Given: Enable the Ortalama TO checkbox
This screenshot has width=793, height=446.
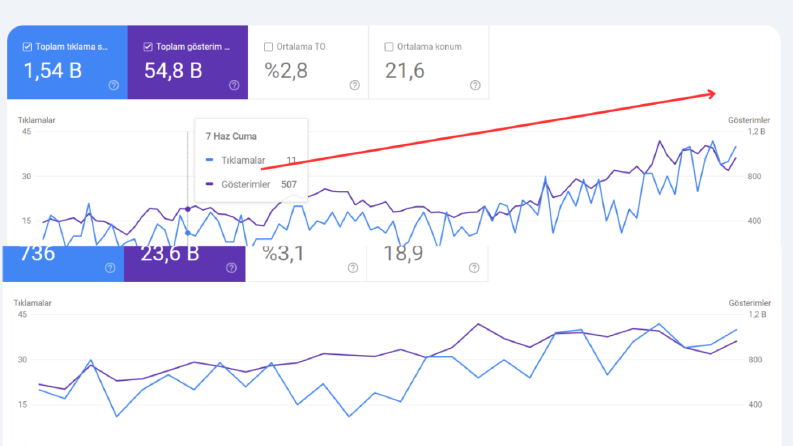Looking at the screenshot, I should 269,47.
